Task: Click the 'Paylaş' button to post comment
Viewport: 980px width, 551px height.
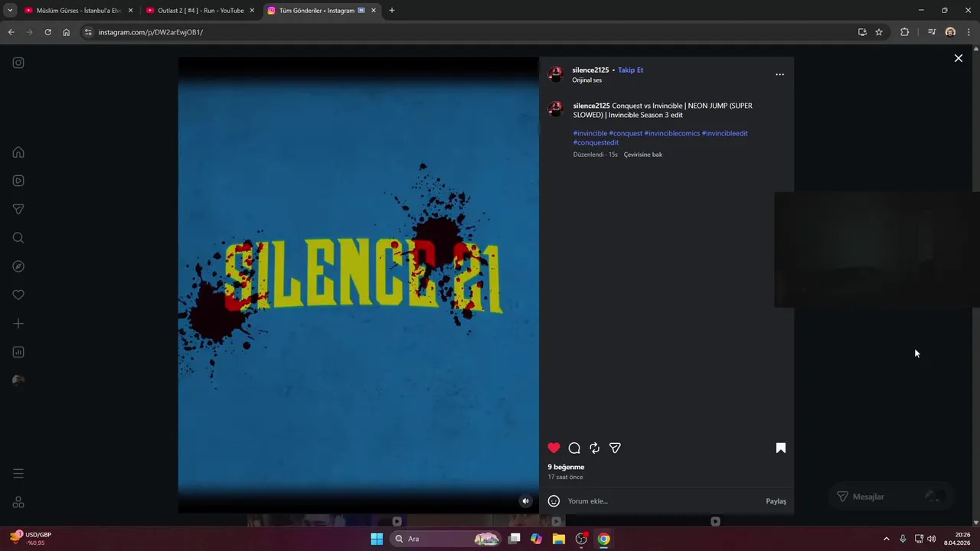Action: 776,501
